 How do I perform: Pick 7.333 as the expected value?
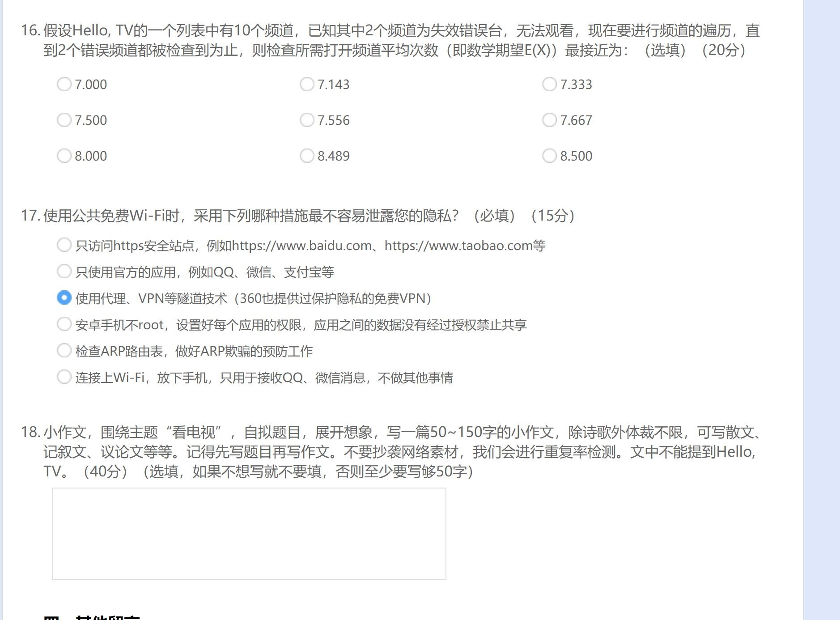(549, 84)
